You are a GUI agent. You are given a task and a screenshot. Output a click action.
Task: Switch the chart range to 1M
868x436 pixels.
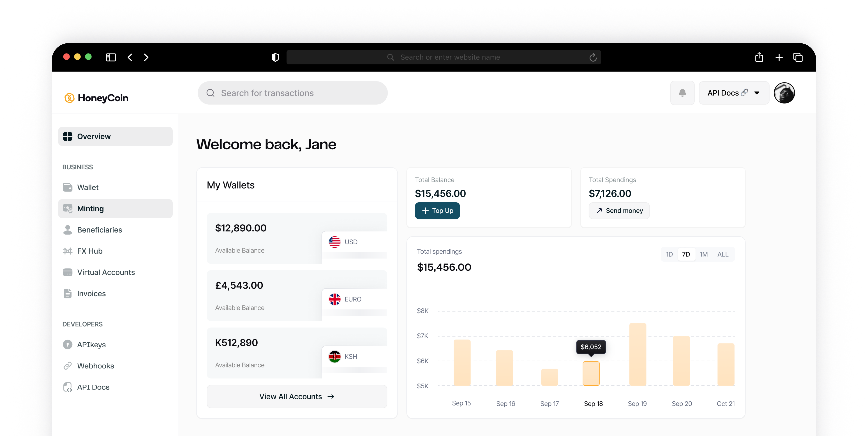click(704, 254)
